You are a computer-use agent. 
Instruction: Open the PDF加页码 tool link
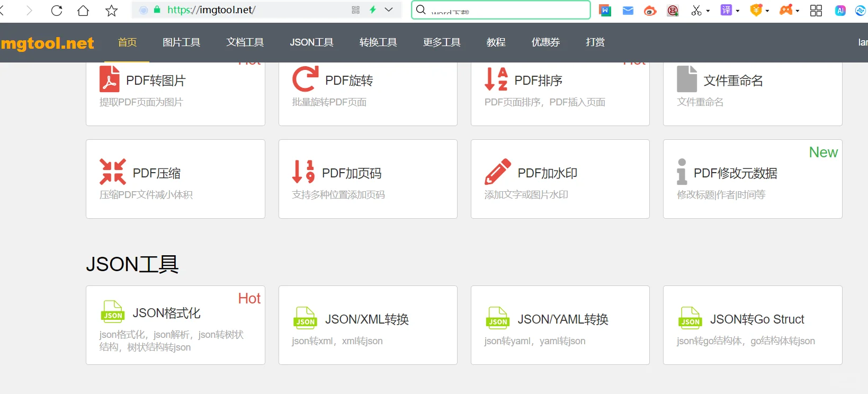[x=352, y=173]
